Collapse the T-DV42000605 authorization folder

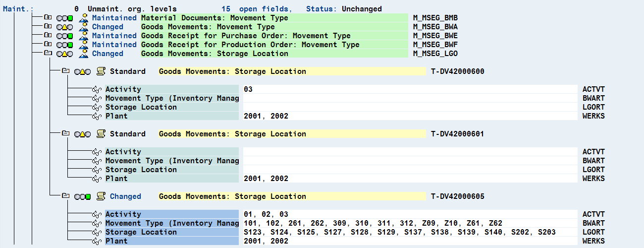tap(65, 196)
